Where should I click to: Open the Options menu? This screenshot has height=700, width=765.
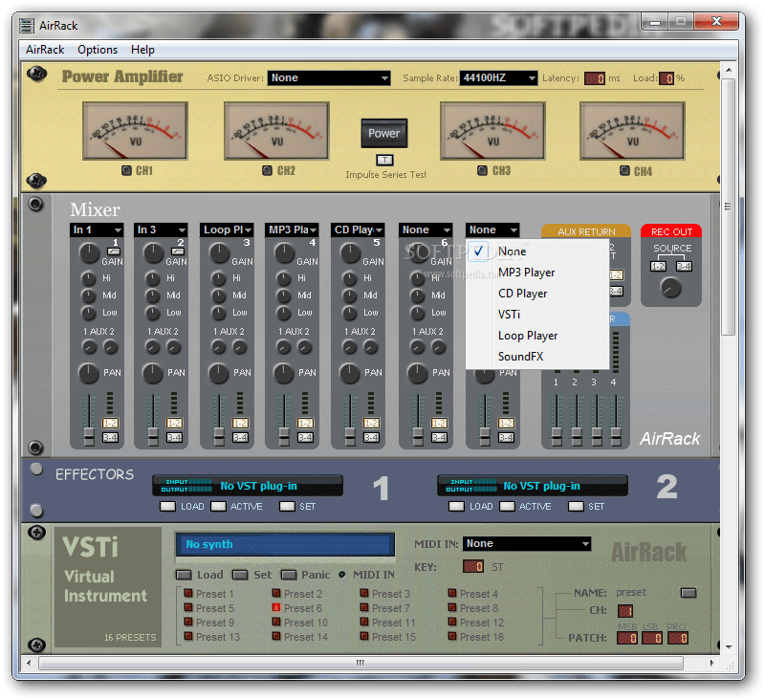tap(98, 50)
